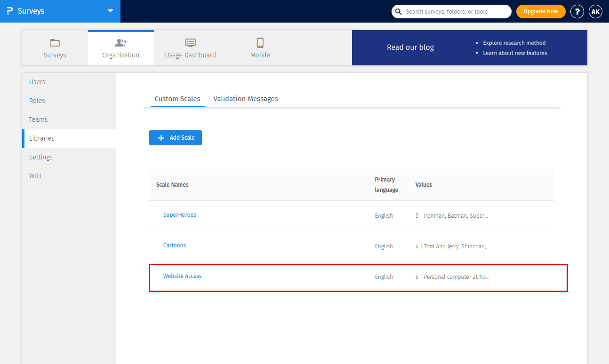The height and width of the screenshot is (364, 609).
Task: Click the Mobile phone icon
Action: tap(260, 43)
